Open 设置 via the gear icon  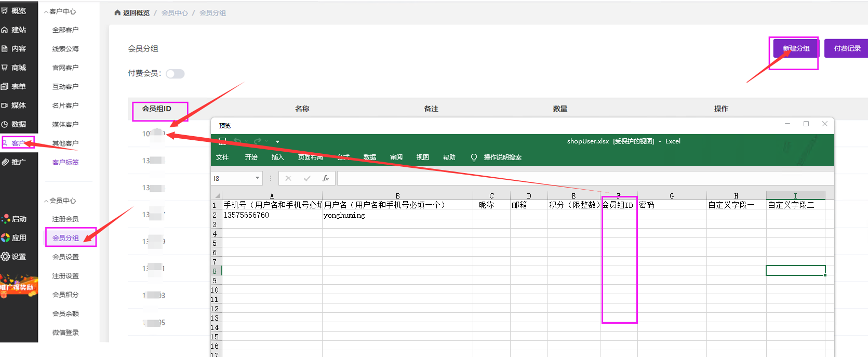pyautogui.click(x=6, y=256)
